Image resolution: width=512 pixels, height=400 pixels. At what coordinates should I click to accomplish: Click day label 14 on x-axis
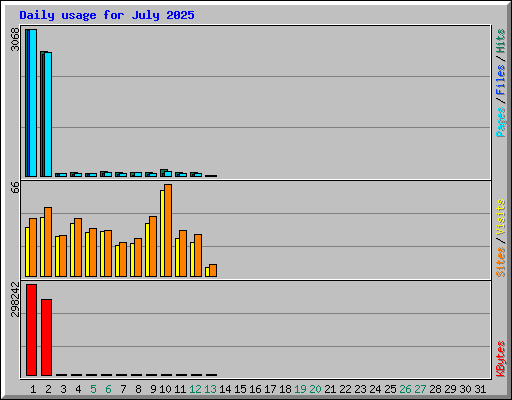pos(225,389)
